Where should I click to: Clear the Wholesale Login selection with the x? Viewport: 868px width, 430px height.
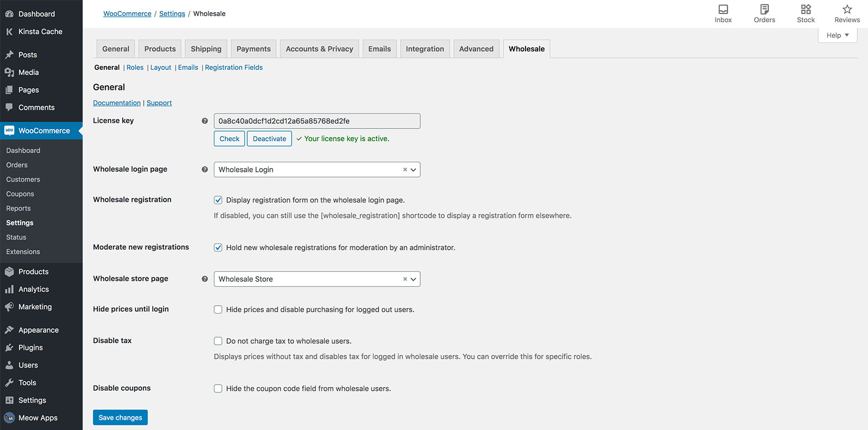[405, 170]
